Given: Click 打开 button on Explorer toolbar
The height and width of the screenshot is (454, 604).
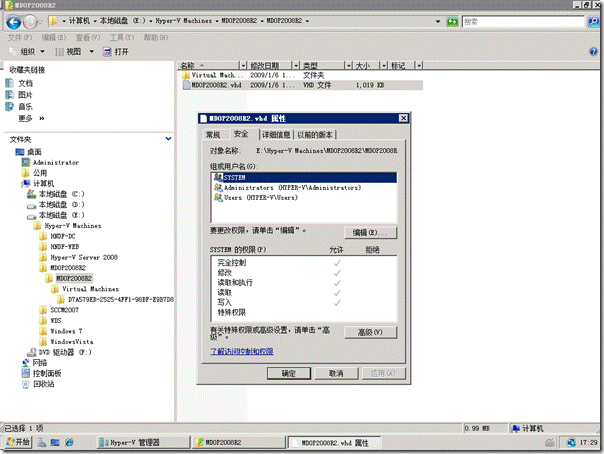Looking at the screenshot, I should point(116,52).
